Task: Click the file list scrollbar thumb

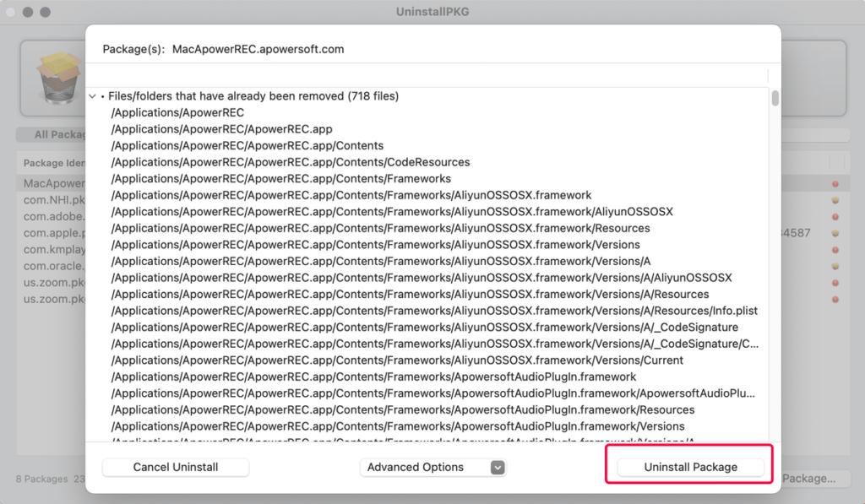Action: pyautogui.click(x=775, y=98)
